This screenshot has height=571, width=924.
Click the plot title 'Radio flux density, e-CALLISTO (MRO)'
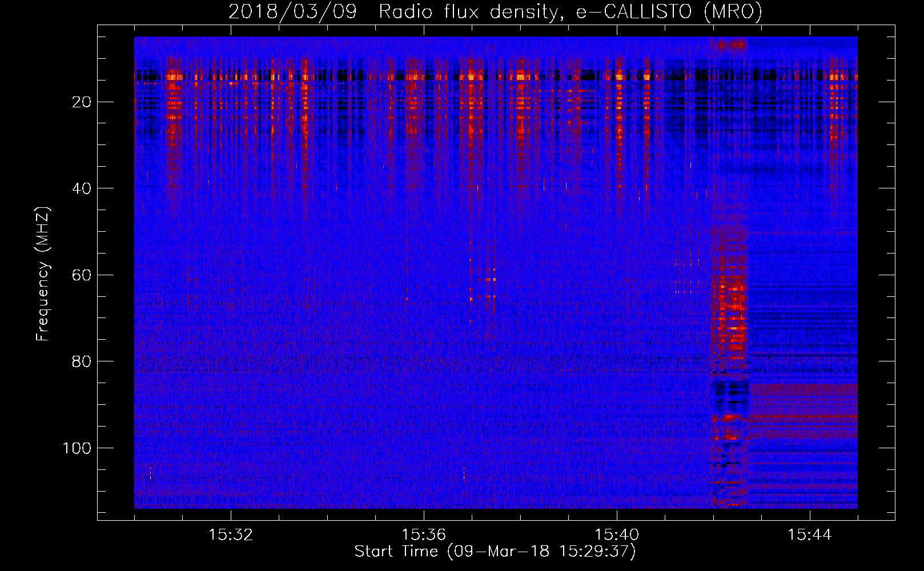pos(571,11)
